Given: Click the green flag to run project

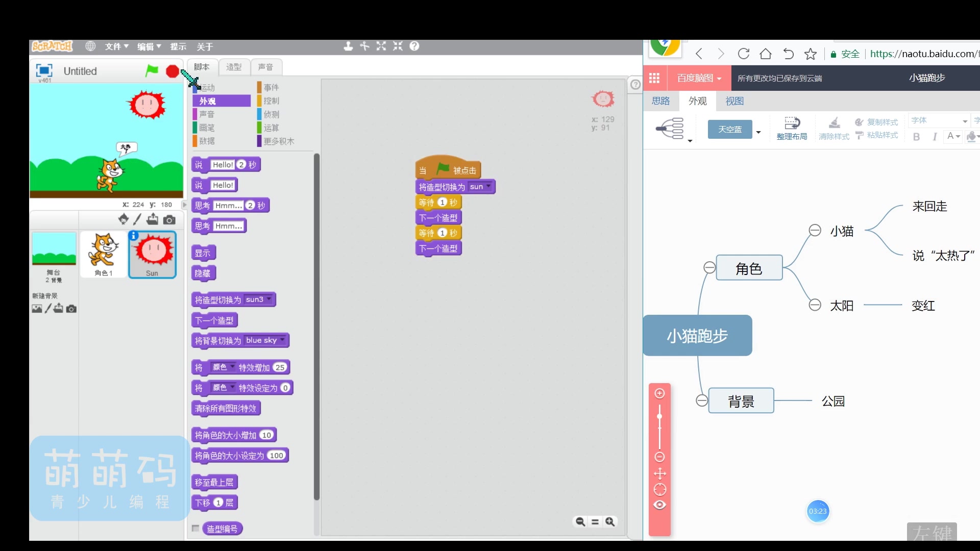Looking at the screenshot, I should [152, 70].
